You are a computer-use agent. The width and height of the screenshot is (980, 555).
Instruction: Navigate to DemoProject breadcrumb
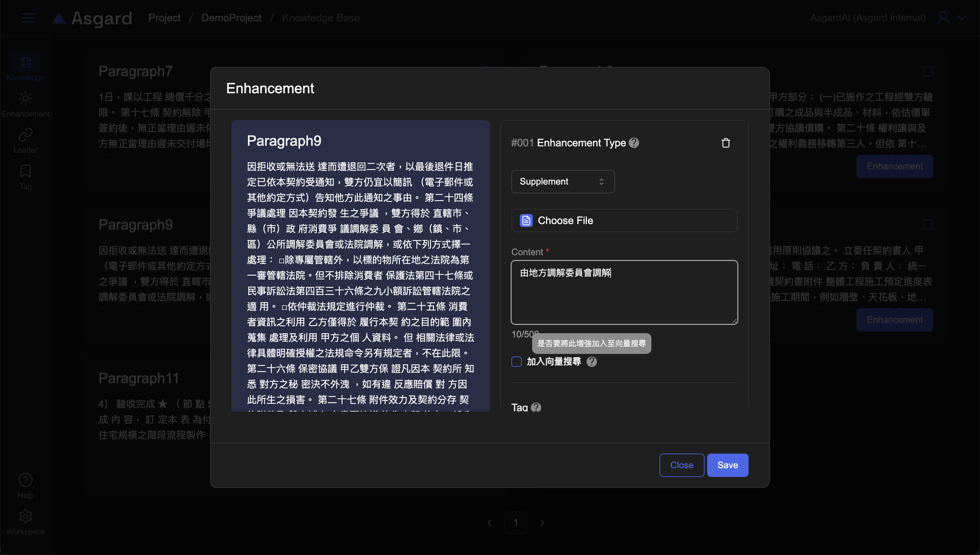point(231,18)
